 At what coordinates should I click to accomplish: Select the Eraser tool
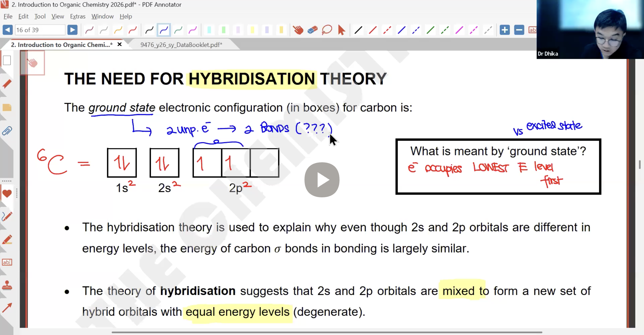point(312,30)
